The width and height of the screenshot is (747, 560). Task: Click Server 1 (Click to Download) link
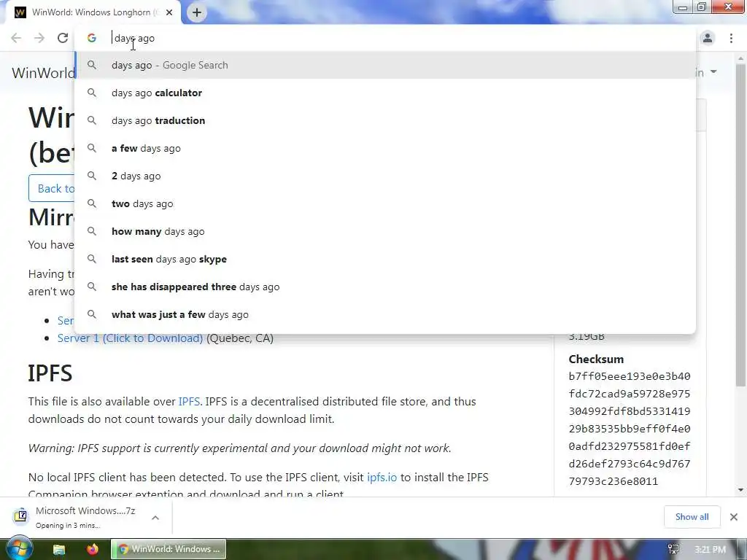[x=130, y=338]
